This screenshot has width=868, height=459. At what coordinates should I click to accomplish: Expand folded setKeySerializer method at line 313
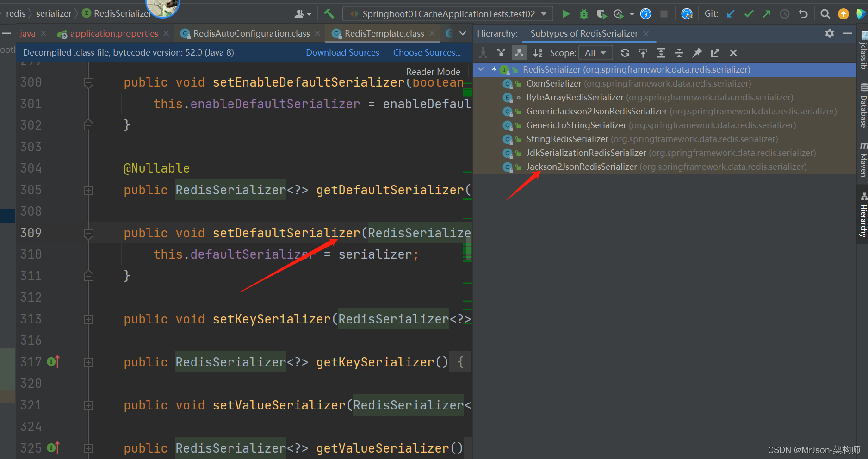click(88, 319)
